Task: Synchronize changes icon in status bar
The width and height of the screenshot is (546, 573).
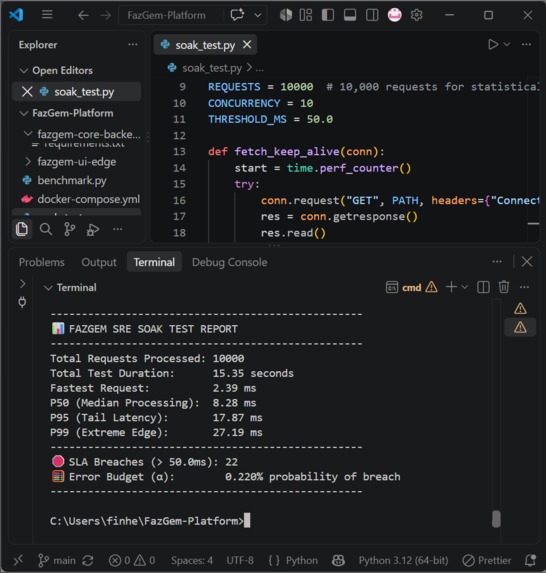Action: coord(88,560)
